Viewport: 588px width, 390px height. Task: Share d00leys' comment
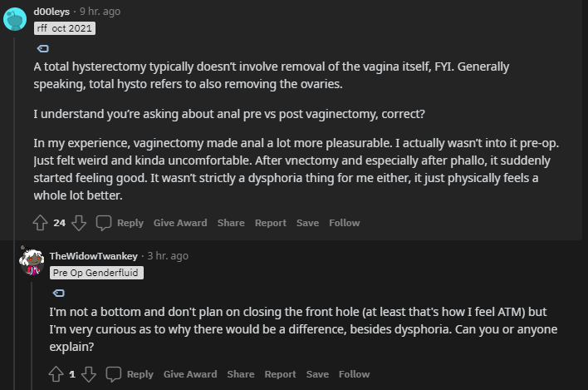231,223
